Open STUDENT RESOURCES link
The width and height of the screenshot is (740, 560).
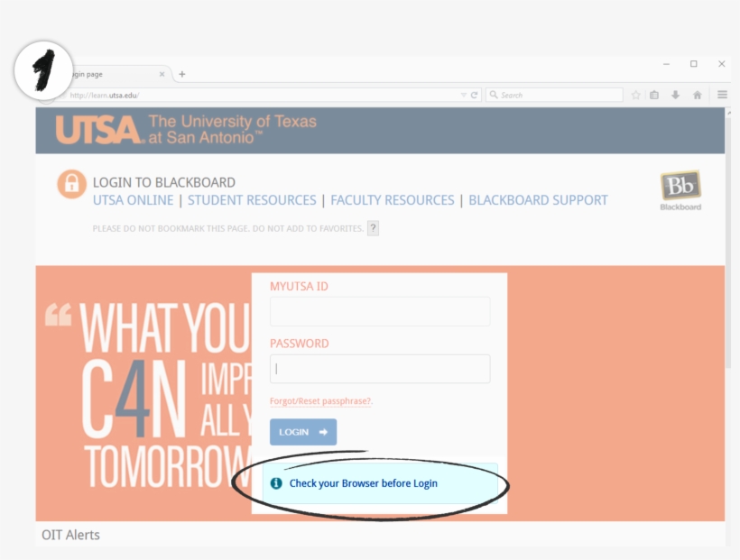point(252,200)
